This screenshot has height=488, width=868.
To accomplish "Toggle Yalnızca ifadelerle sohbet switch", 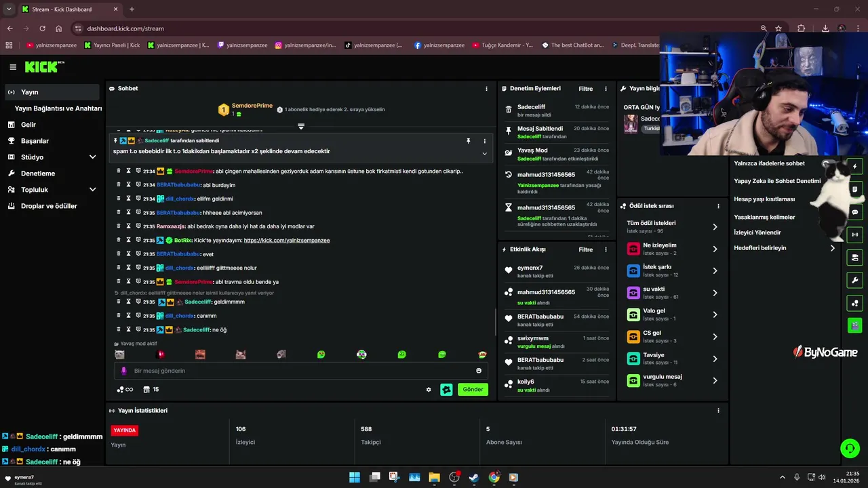I will (828, 163).
